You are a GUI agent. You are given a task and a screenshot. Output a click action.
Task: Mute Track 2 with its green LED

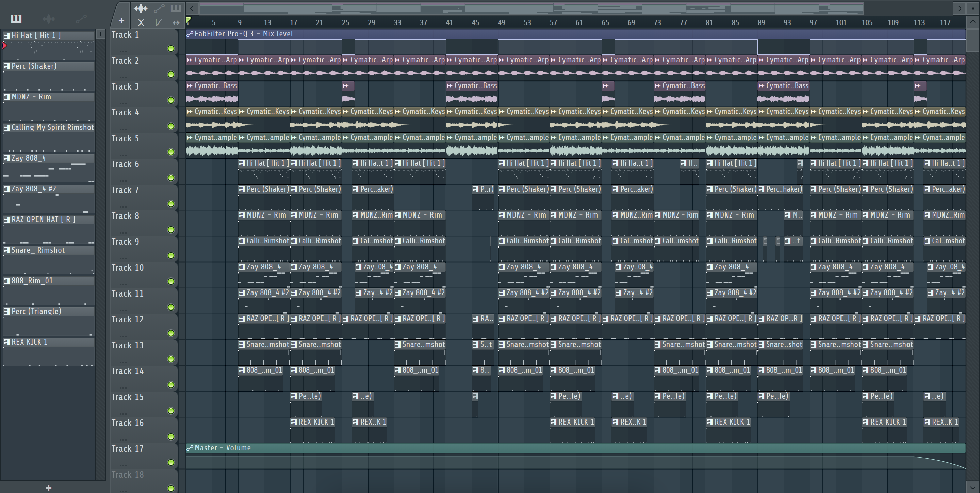tap(171, 74)
